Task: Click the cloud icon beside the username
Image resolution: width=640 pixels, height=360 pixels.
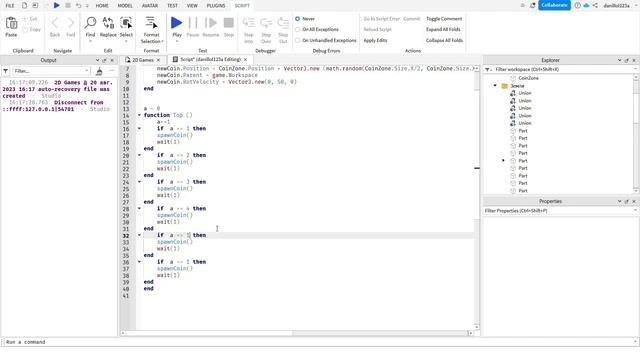Action: coord(586,5)
